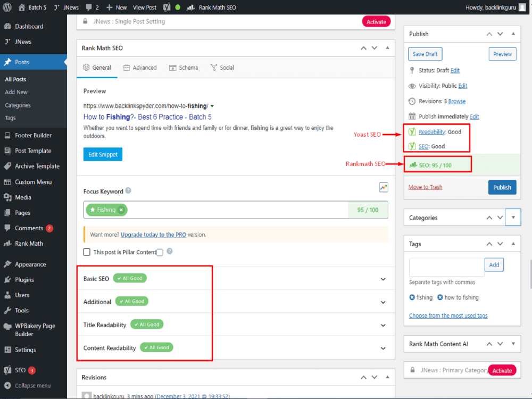This screenshot has height=399, width=532.
Task: Switch to the Advanced tab
Action: pos(140,68)
